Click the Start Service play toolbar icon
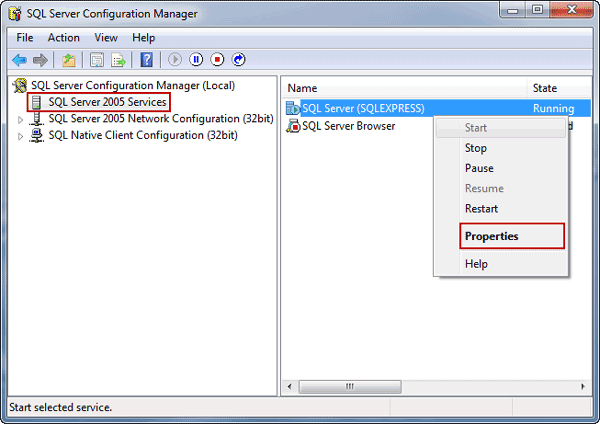The width and height of the screenshot is (600, 424). (175, 59)
